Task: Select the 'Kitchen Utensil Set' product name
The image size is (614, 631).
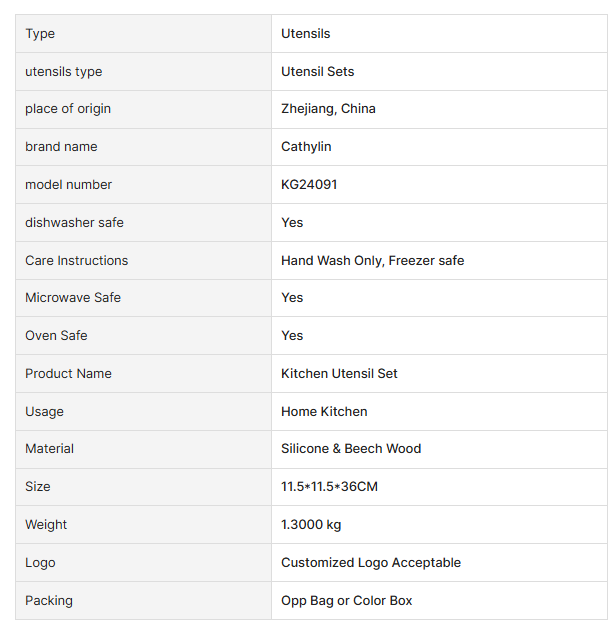Action: (339, 374)
